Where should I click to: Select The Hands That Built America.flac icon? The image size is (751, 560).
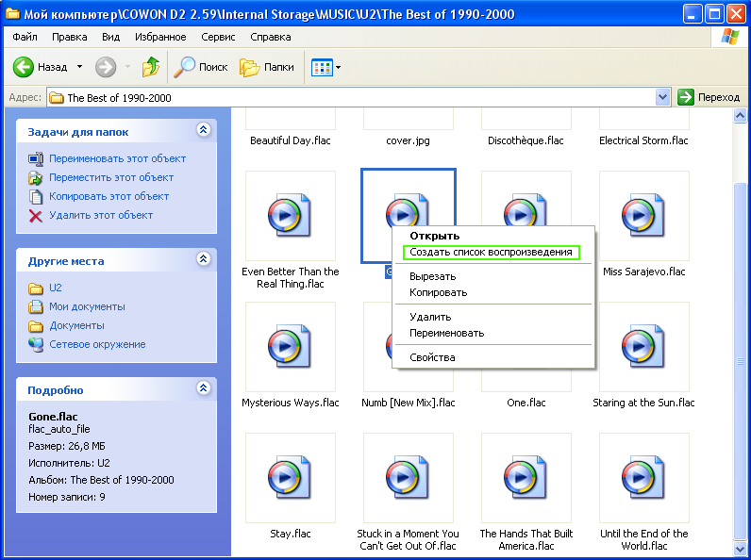(526, 478)
